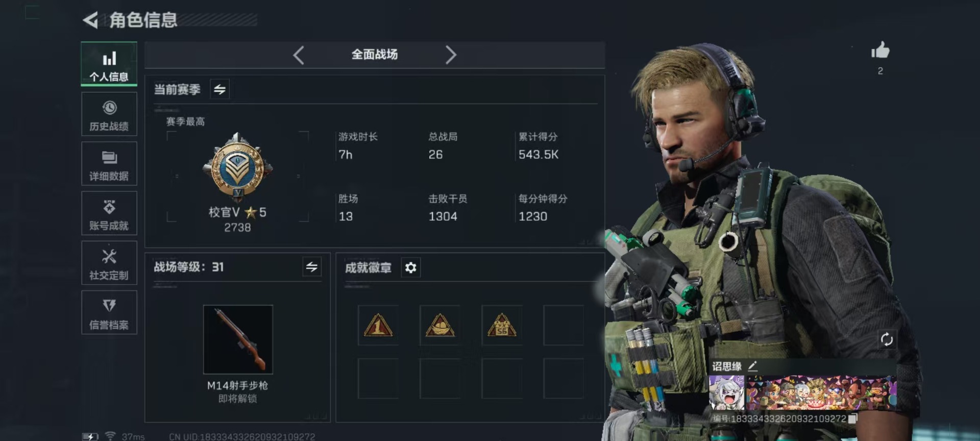The width and height of the screenshot is (980, 441).
Task: Switch to previous mode with left chevron
Action: pos(299,55)
